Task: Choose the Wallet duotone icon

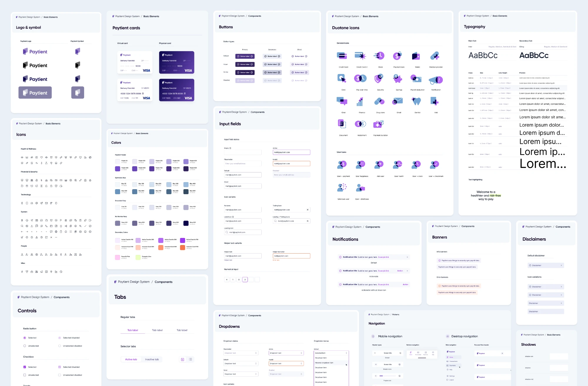Action: 416,56
